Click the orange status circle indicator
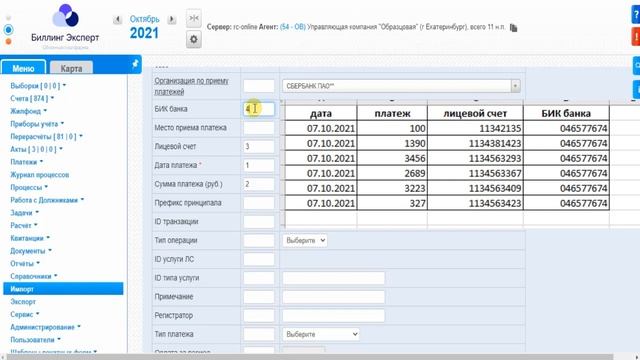 [8, 41]
